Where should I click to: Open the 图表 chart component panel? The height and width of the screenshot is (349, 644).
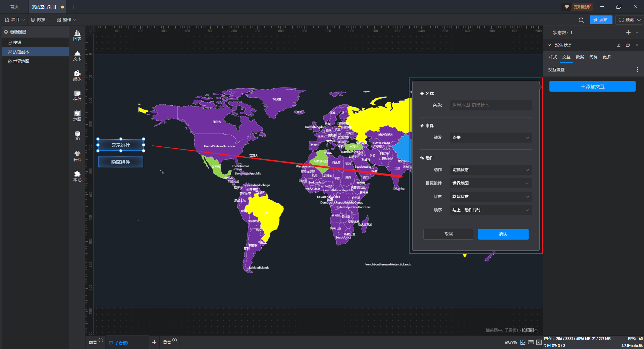77,35
